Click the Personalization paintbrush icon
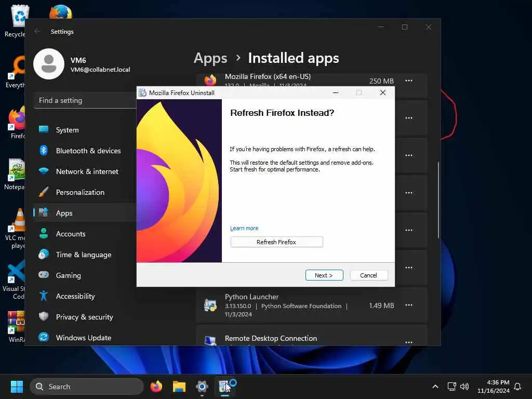This screenshot has width=532, height=399. point(44,192)
